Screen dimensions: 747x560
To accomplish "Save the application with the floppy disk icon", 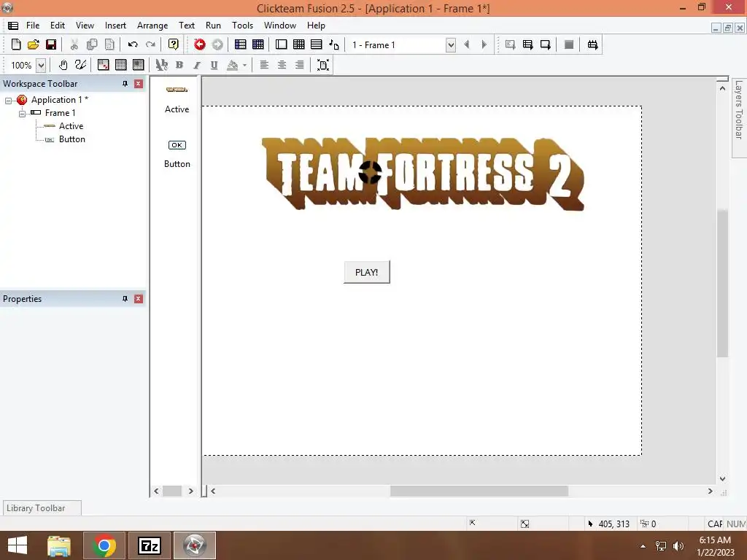I will [x=51, y=44].
